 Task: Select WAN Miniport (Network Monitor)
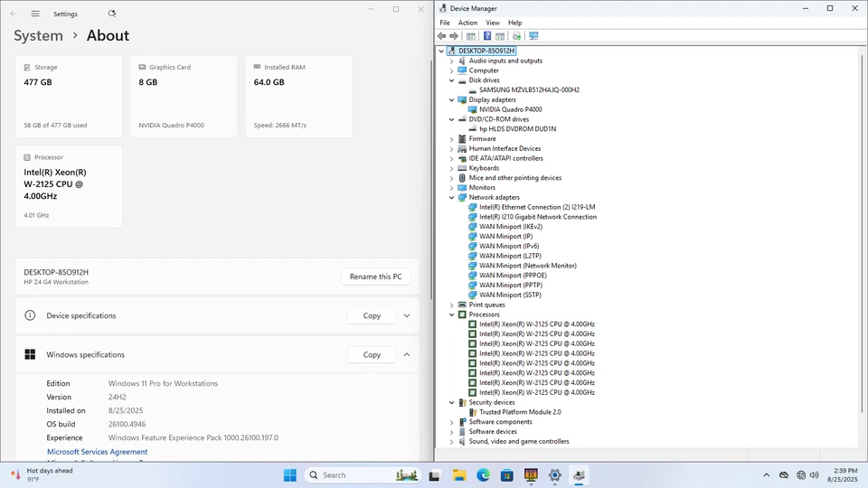[x=527, y=266]
